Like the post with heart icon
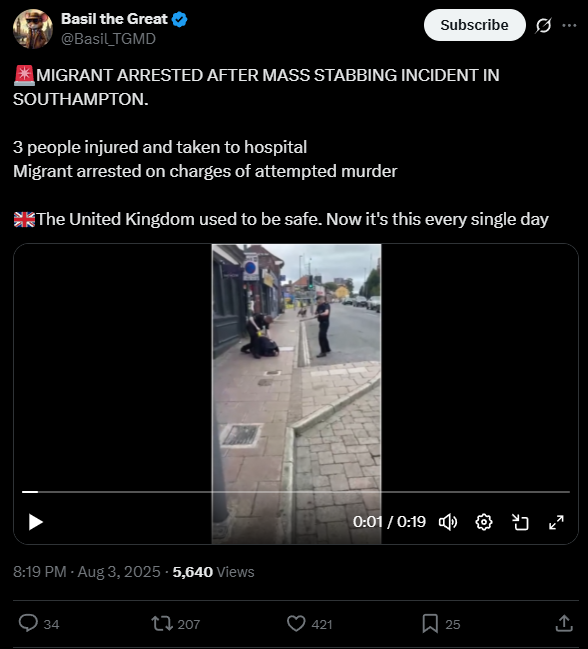 point(310,623)
